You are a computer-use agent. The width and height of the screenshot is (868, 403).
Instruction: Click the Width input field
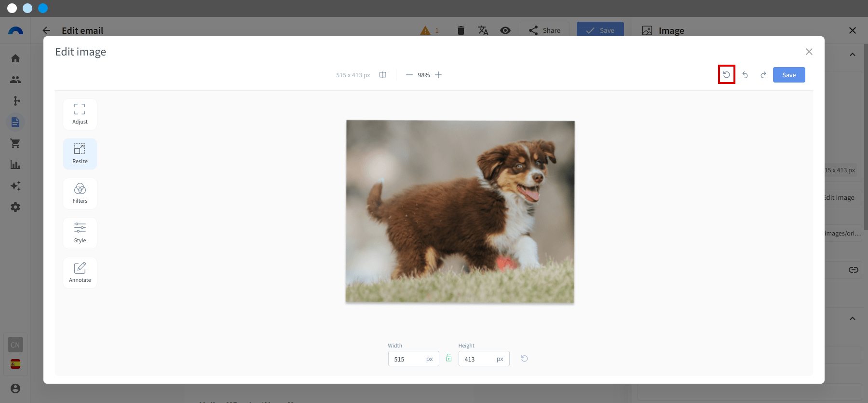pos(414,359)
